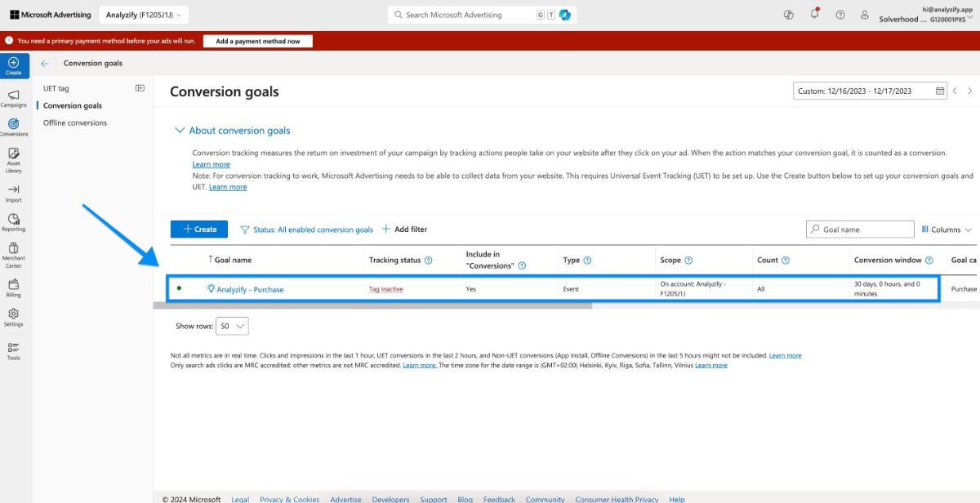Click the horizontal scrollbar under the table
This screenshot has width=980, height=503.
tap(372, 306)
